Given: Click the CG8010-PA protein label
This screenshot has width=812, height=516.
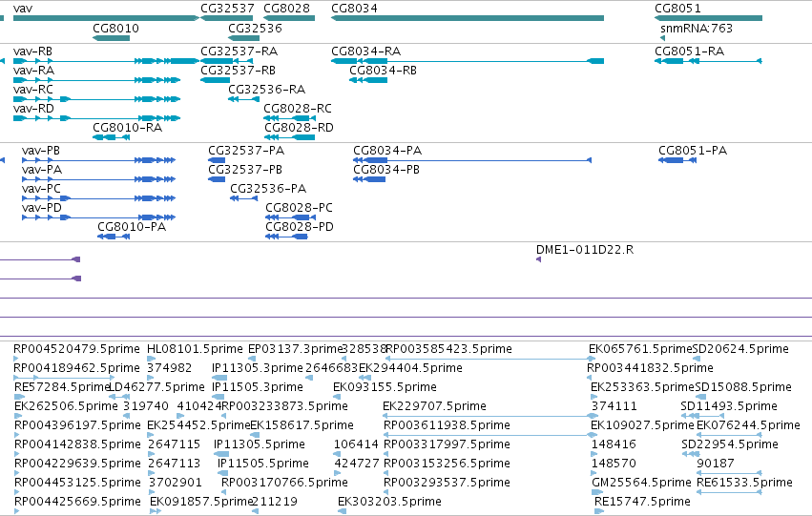Looking at the screenshot, I should pos(132,227).
